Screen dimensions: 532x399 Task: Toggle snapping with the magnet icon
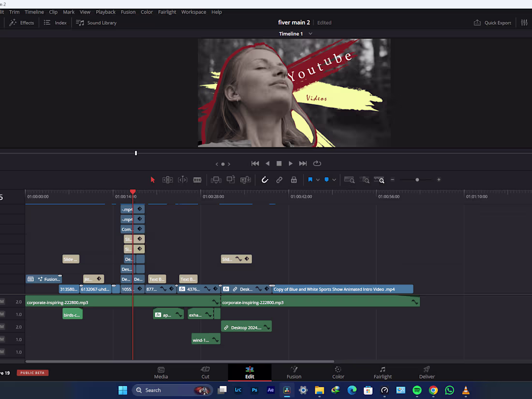click(265, 179)
